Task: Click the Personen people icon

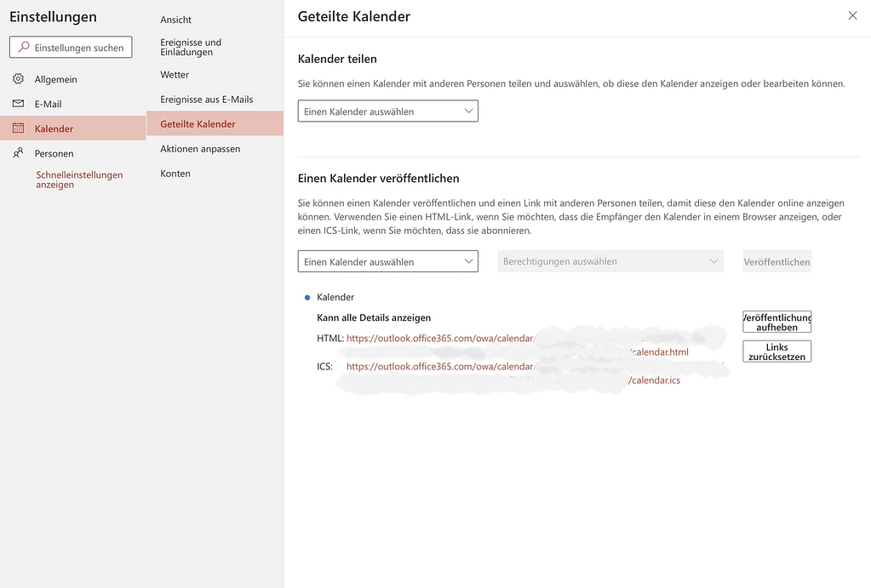Action: click(x=19, y=152)
